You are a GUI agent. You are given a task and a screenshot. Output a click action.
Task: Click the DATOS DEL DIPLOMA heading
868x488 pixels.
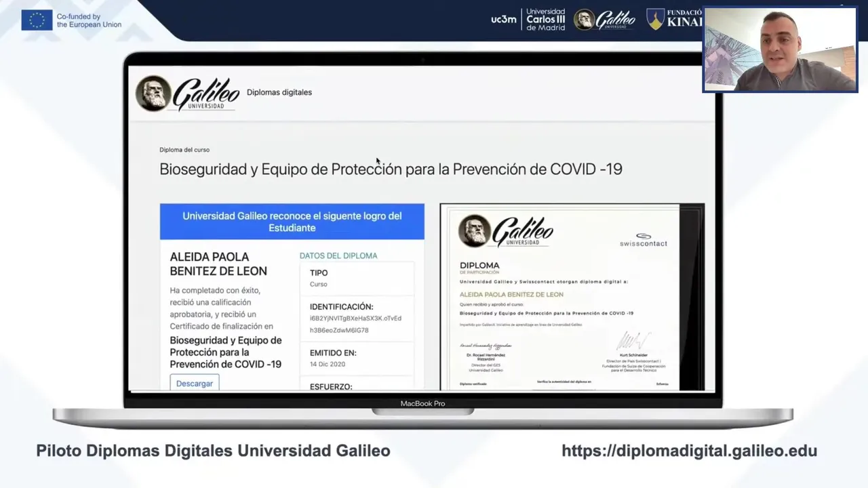(x=338, y=256)
